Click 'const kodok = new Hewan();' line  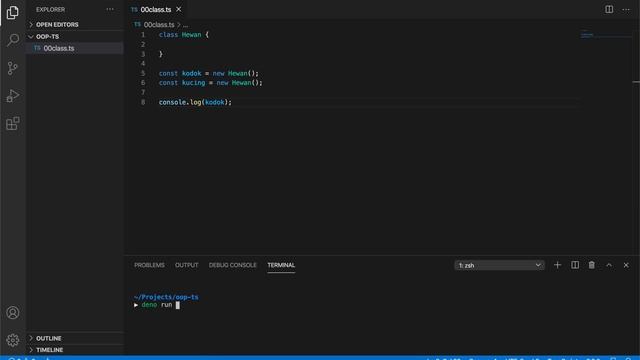209,73
